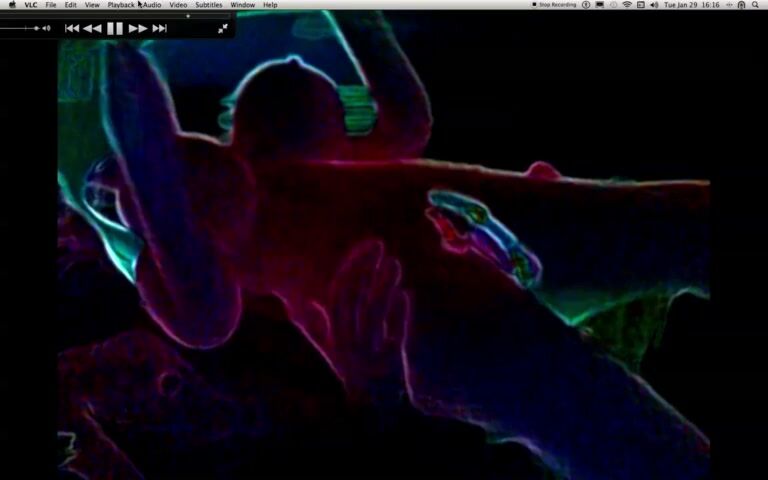Click the speaker icon in the VLC controller
Viewport: 768px width, 480px height.
[46, 28]
